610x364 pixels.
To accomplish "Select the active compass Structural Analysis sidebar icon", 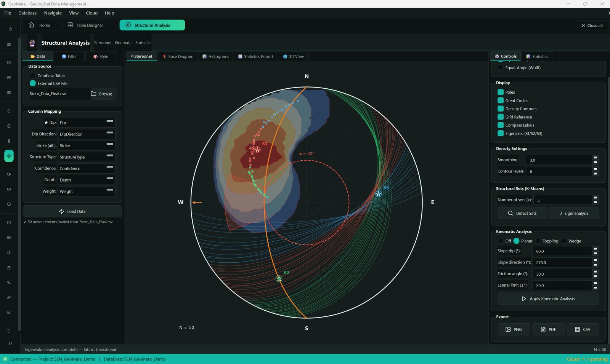I will tap(9, 156).
